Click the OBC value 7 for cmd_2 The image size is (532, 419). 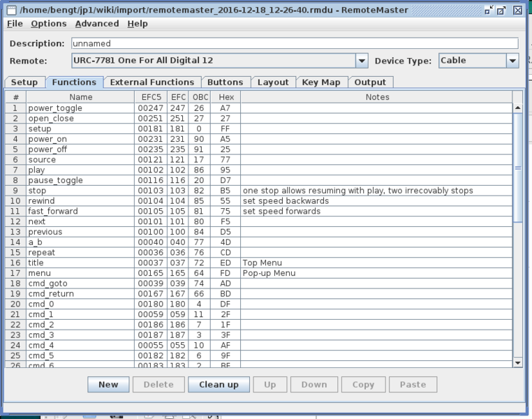(x=199, y=325)
